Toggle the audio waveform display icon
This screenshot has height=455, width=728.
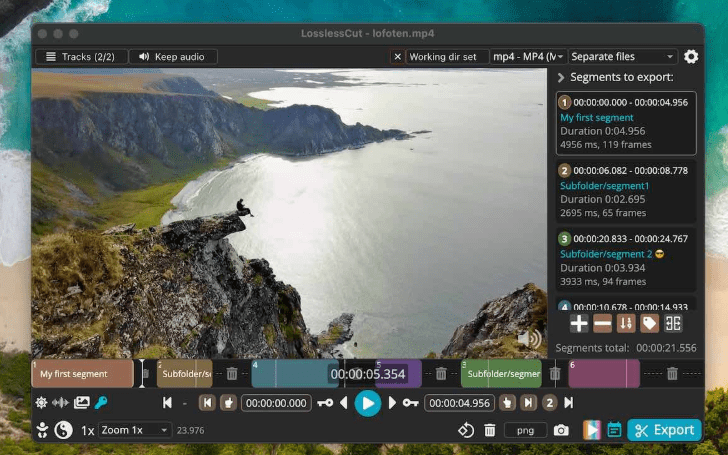[60, 403]
